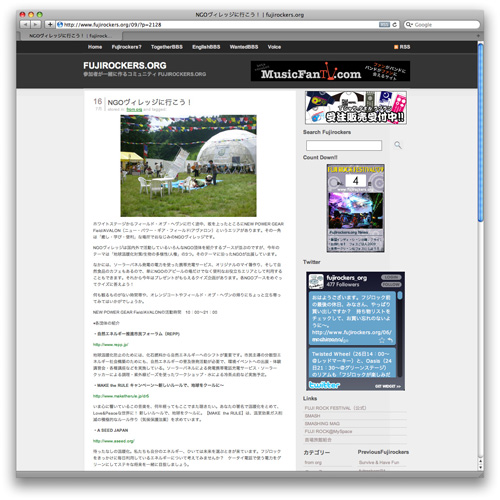This screenshot has width=500, height=500.
Task: Open the RSS badge in address bar
Action: click(384, 25)
